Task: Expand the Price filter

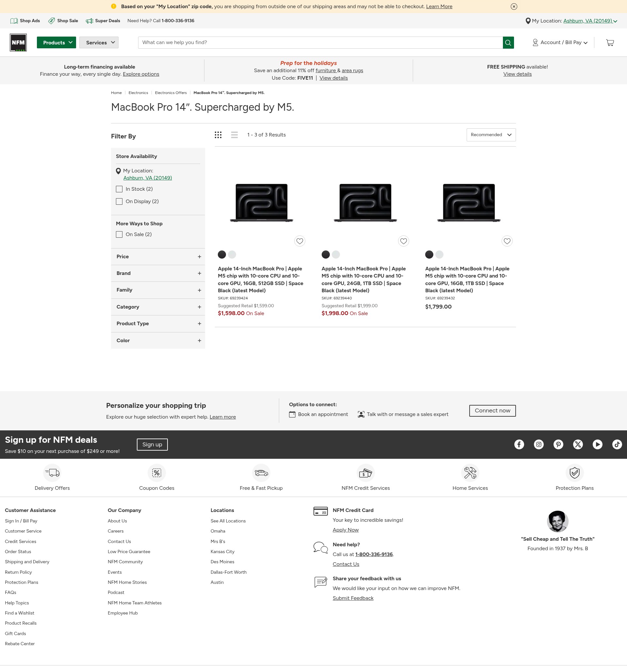Action: (158, 257)
